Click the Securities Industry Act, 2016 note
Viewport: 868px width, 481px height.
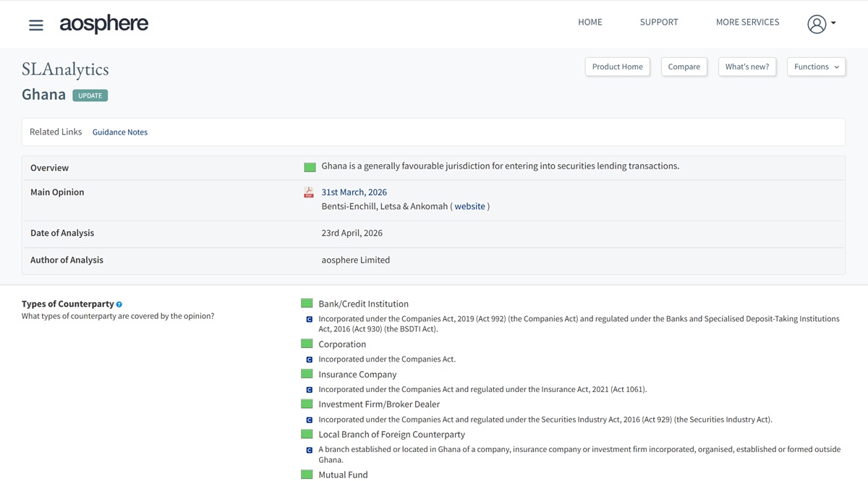(545, 420)
